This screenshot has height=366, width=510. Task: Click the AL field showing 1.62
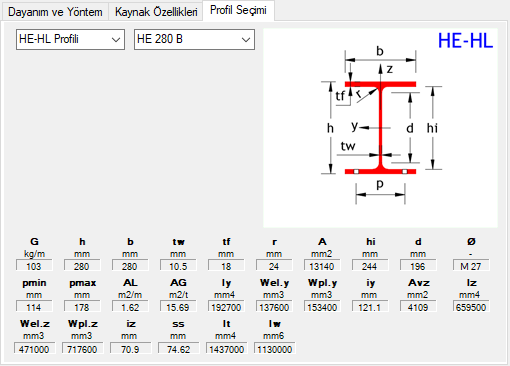pos(130,307)
